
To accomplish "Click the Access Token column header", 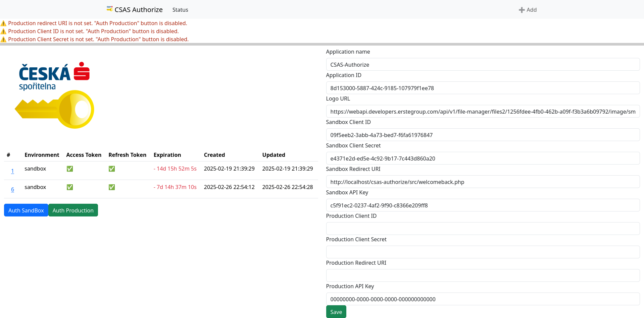I will pos(84,155).
